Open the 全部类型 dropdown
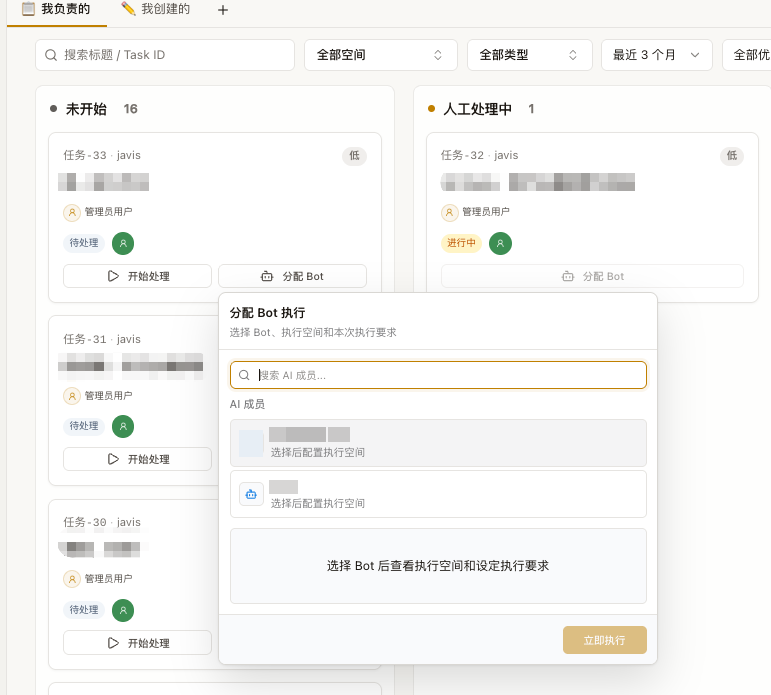 coord(529,55)
